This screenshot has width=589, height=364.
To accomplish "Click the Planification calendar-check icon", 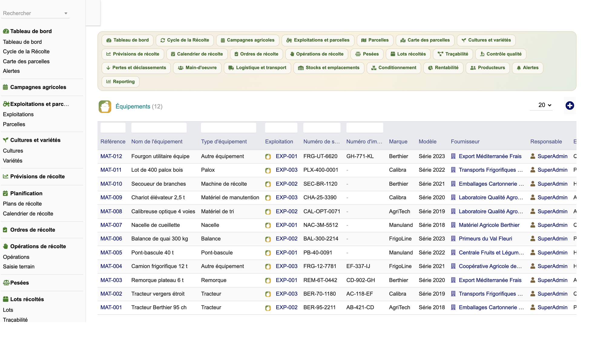I will pyautogui.click(x=5, y=193).
